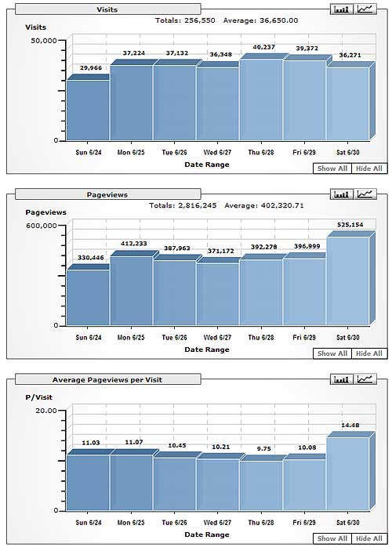Click the Wed 6/27 label under Pageviews chart
392x547 pixels.
[x=217, y=337]
